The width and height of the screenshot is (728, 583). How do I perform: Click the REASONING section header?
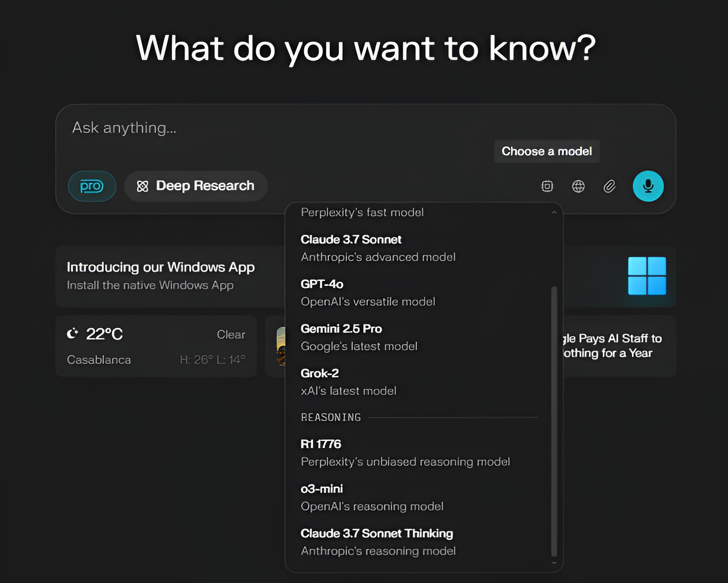[331, 417]
